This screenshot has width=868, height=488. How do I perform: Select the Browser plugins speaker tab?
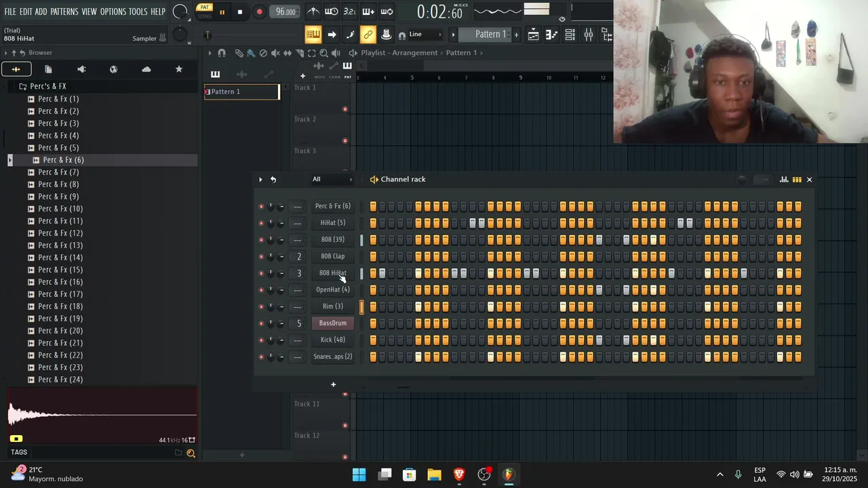[x=81, y=69]
